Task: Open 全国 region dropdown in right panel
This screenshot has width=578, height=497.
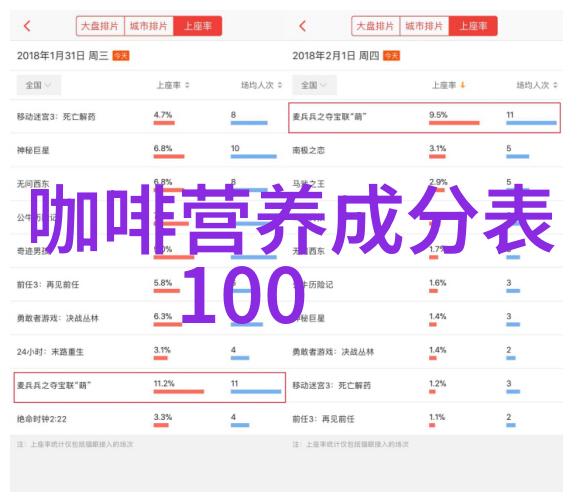Action: click(314, 85)
